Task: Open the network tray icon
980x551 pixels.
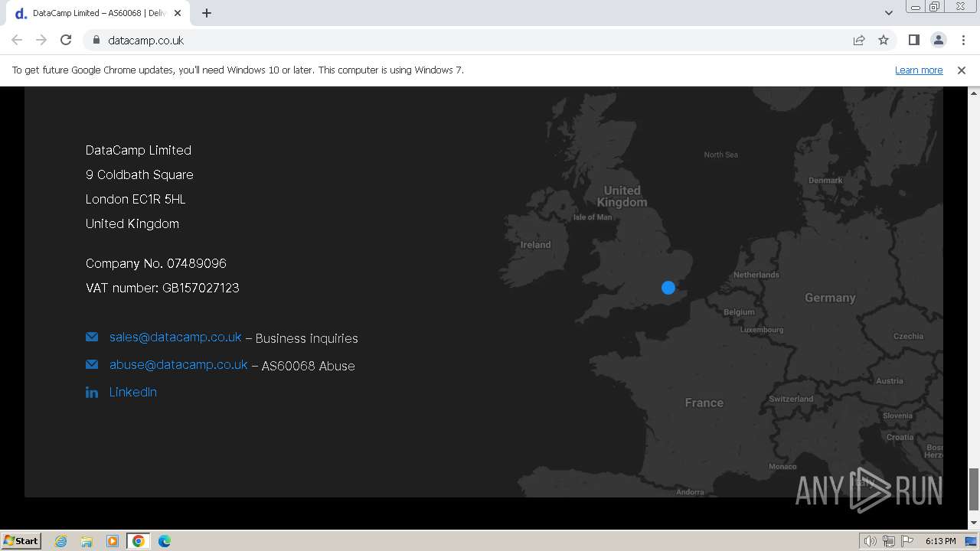Action: coord(889,541)
